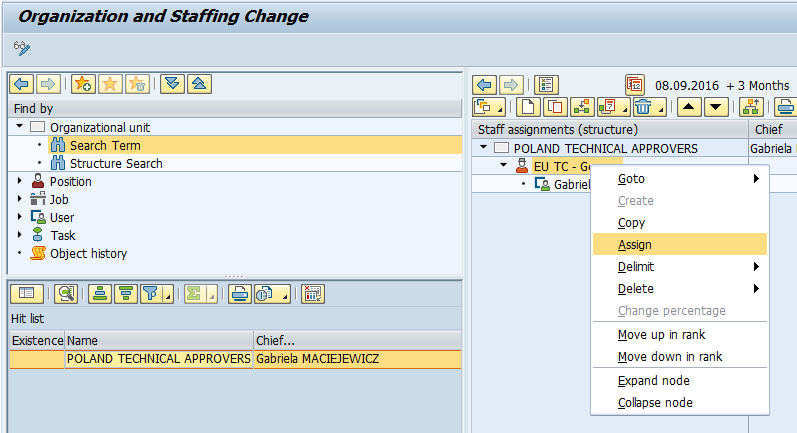Click the expand all double-arrow icon
This screenshot has height=433, width=797.
173,84
